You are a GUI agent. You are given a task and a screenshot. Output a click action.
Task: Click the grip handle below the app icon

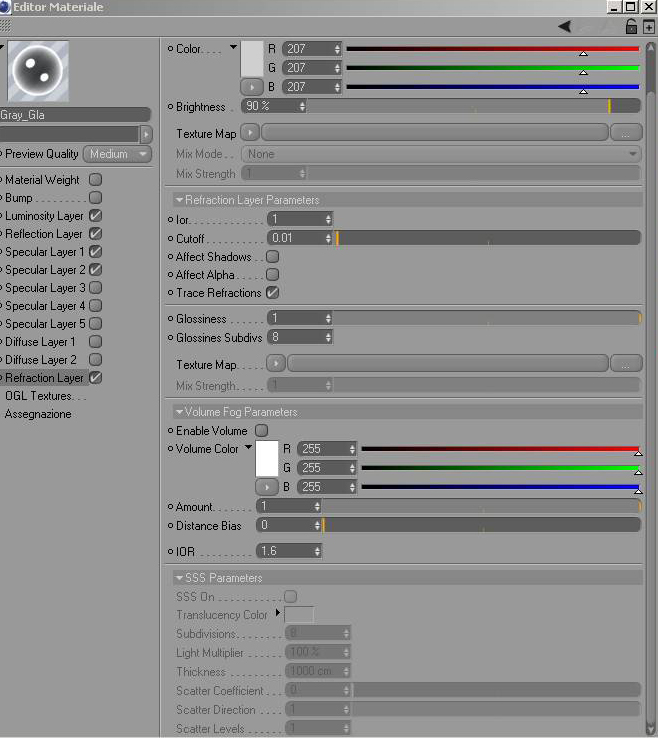[x=5, y=26]
